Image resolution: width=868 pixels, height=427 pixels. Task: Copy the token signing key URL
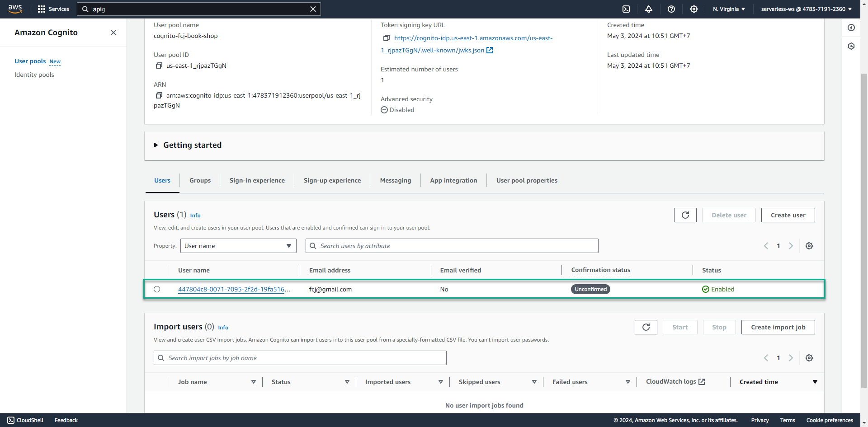[x=386, y=38]
